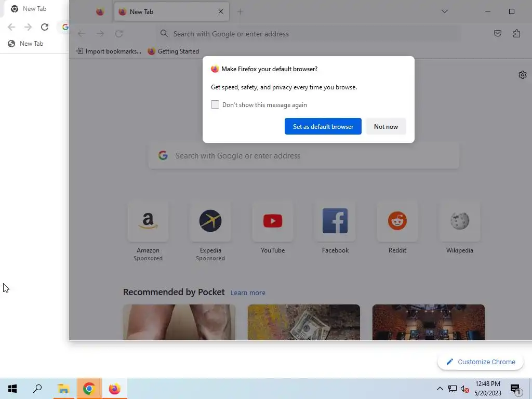Open first Pocket story thumbnail
Image resolution: width=532 pixels, height=399 pixels.
tap(179, 322)
